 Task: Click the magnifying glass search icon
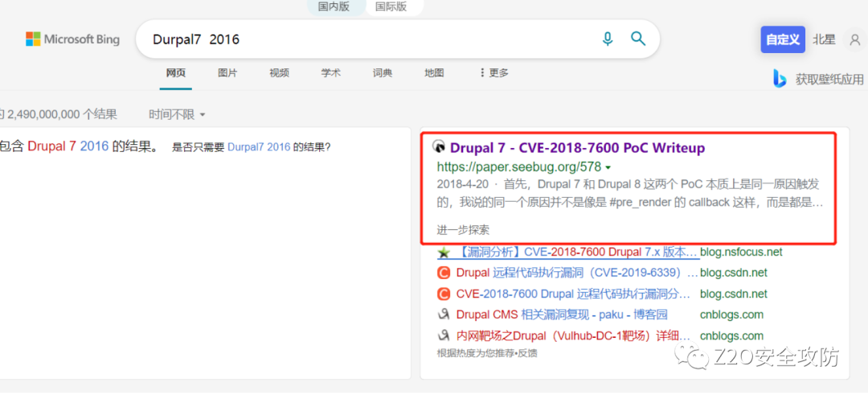(638, 39)
